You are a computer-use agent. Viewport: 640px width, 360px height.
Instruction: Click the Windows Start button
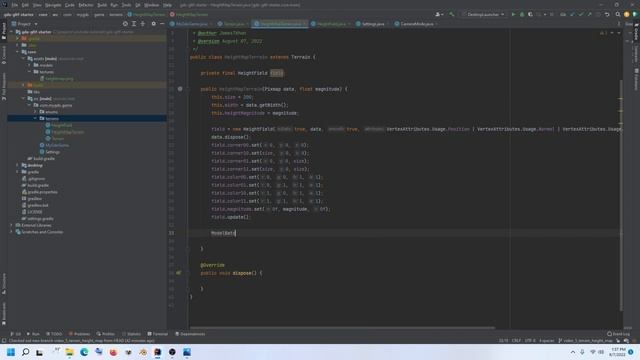click(x=11, y=352)
